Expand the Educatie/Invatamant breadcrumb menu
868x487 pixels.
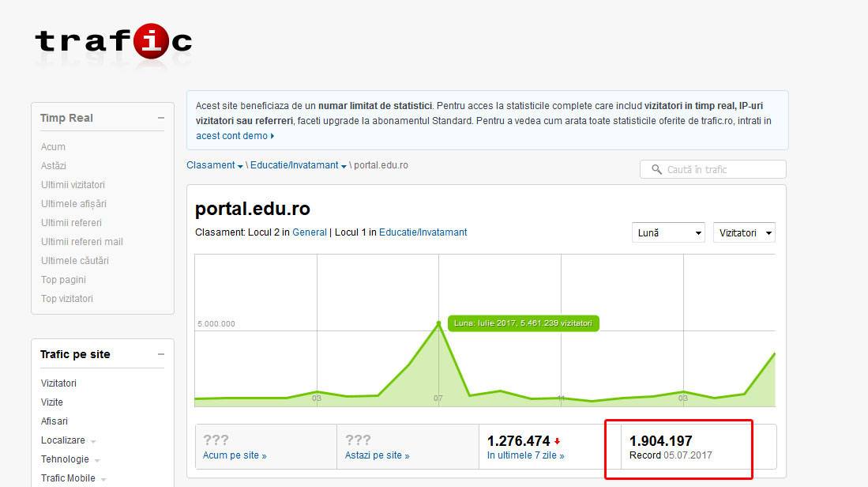click(298, 165)
